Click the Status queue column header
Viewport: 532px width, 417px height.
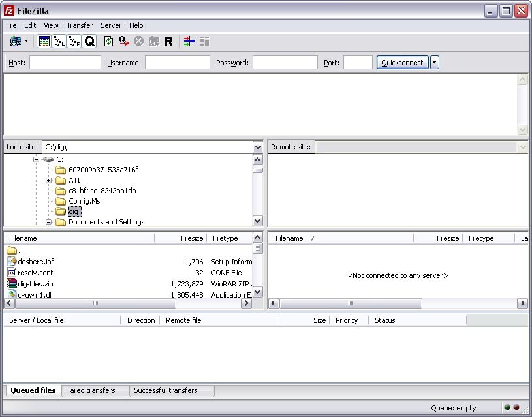pos(417,320)
